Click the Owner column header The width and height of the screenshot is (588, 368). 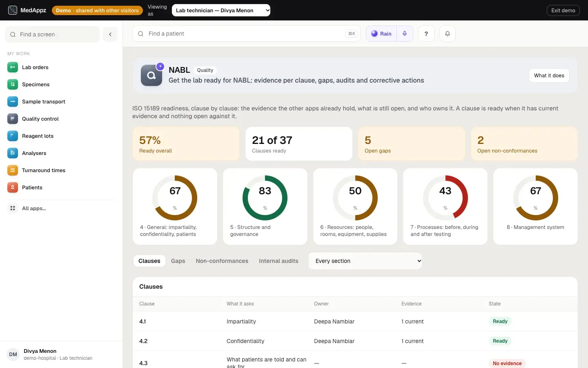321,304
